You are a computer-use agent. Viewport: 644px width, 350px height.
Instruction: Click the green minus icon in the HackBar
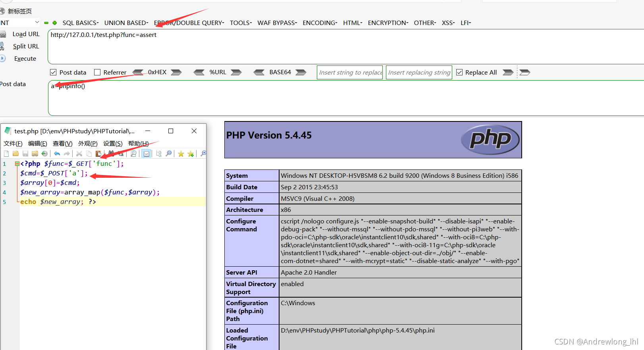[46, 23]
